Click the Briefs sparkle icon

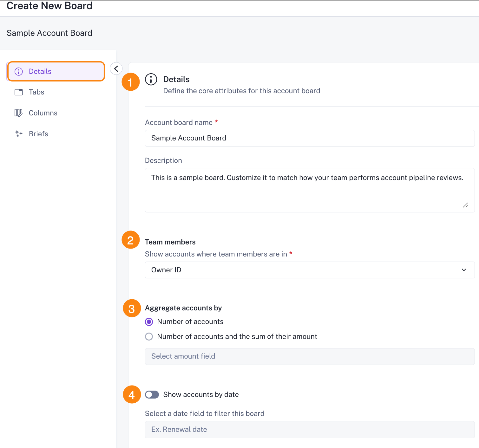coord(19,134)
